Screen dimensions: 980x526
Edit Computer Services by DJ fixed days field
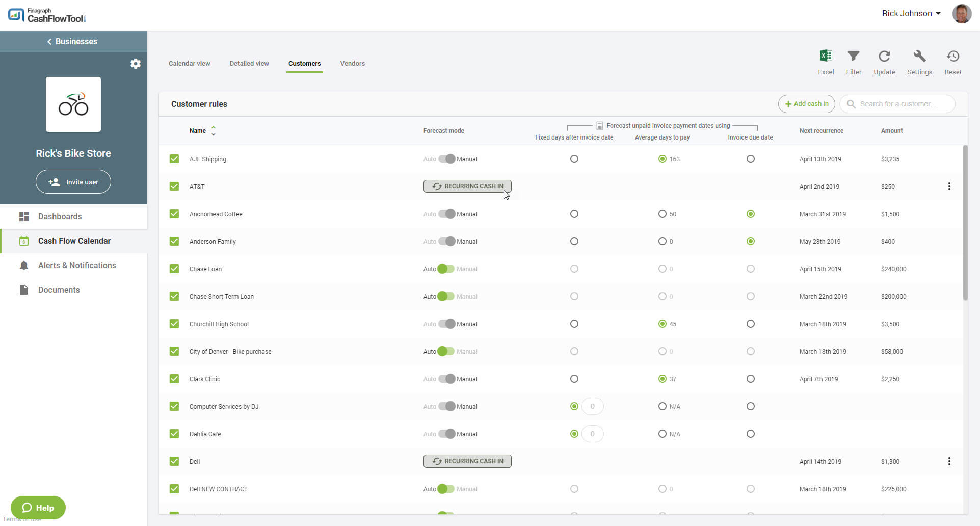point(592,406)
